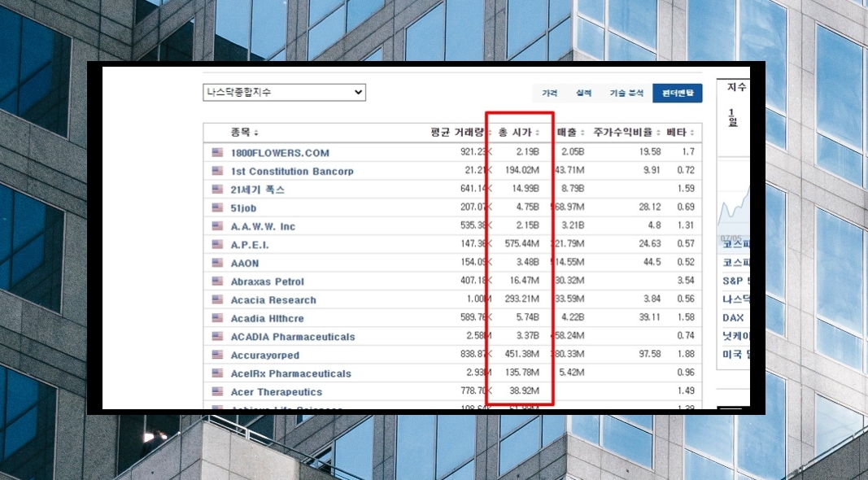Click the US flag beside A.A.W.W. Inc

217,226
